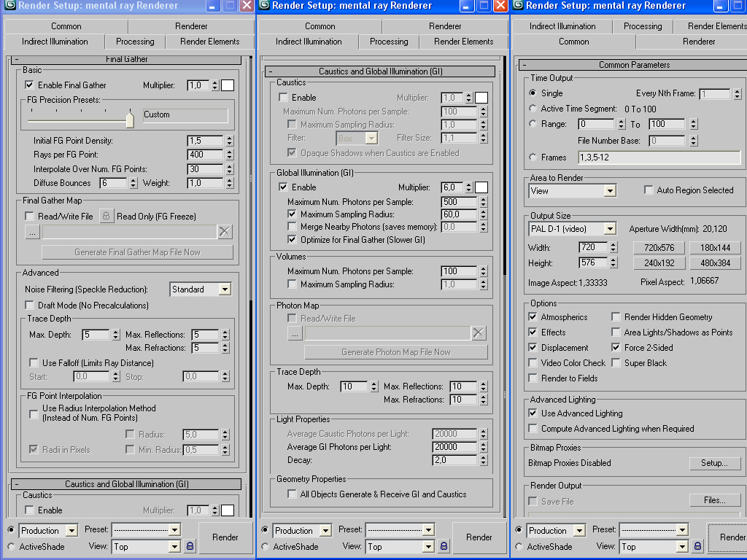Image resolution: width=747 pixels, height=560 pixels.
Task: Click the 720x576 preset button
Action: click(659, 248)
